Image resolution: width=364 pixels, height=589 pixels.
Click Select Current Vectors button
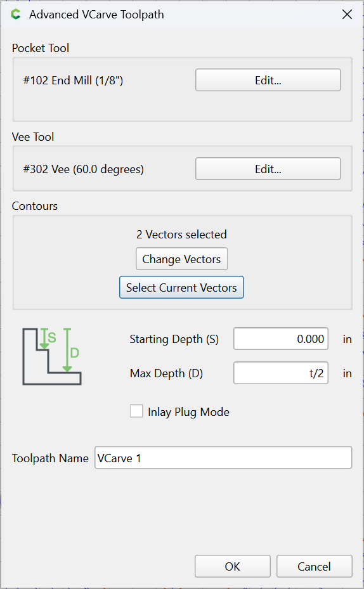[181, 287]
